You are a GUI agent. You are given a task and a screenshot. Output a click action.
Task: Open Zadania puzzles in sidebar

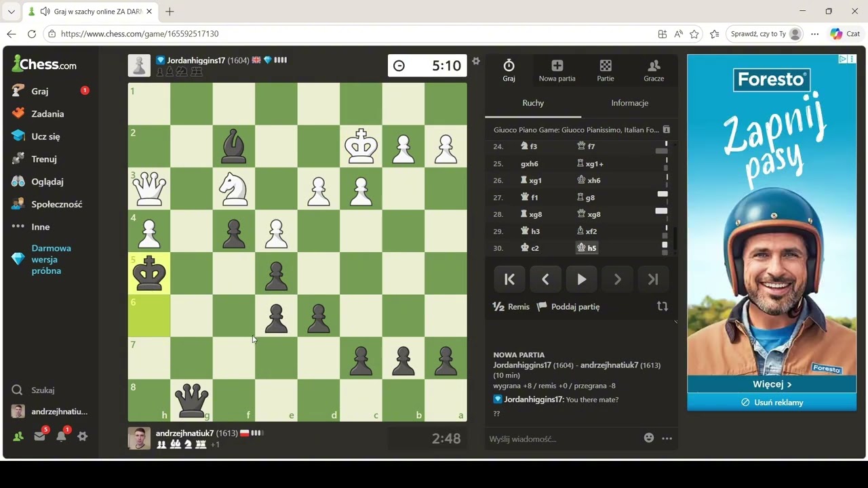coord(47,114)
